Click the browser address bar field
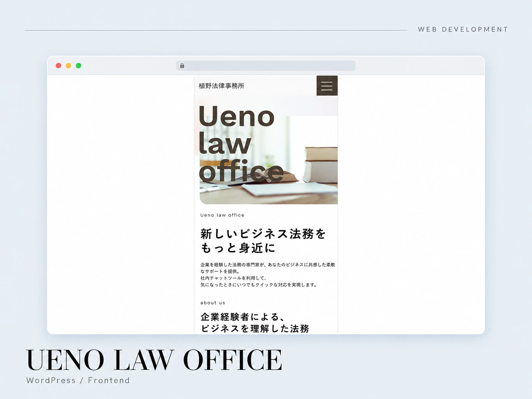 click(266, 66)
